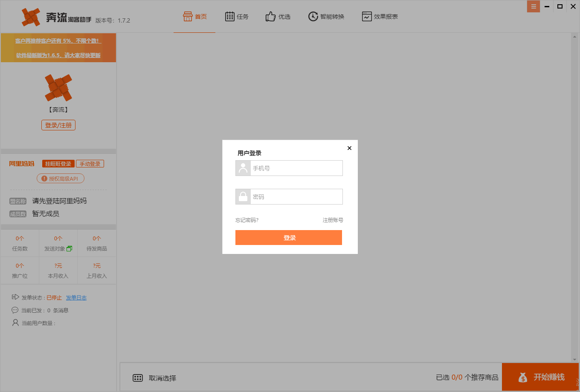580x392 pixels.
Task: Click the 授权高级API button
Action: pyautogui.click(x=61, y=179)
